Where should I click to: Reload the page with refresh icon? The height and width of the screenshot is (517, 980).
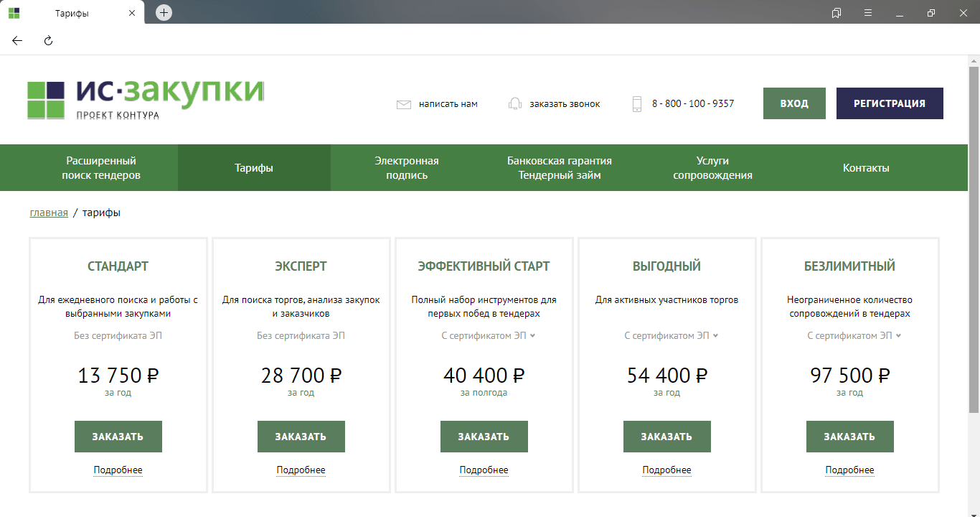coord(49,41)
